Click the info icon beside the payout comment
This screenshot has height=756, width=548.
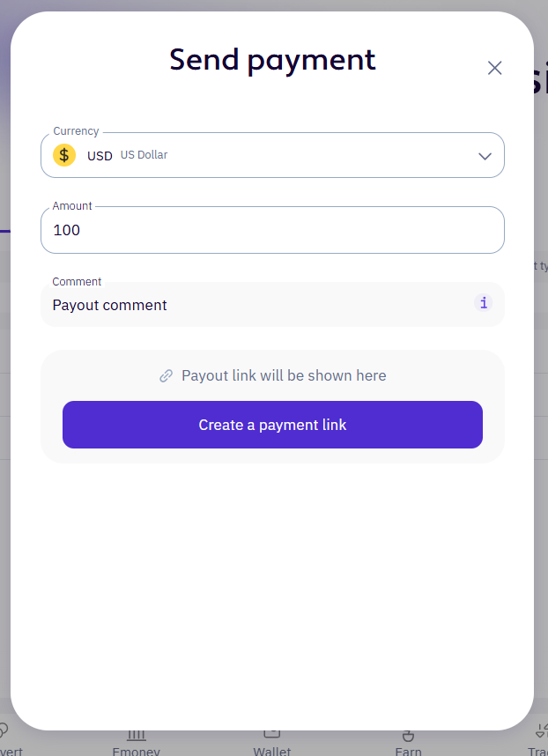[x=483, y=302]
